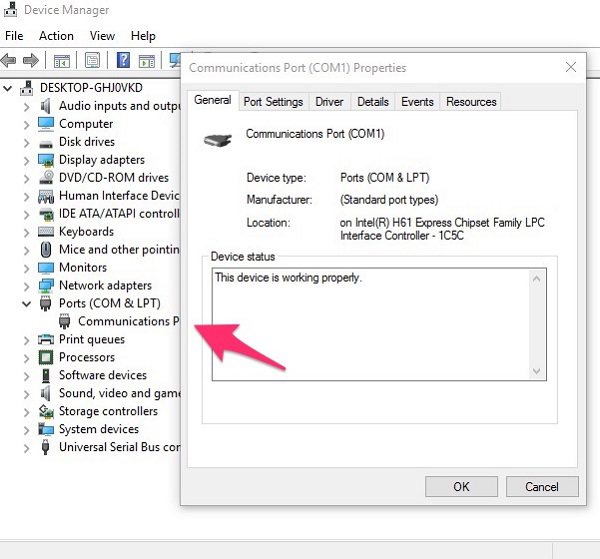Screen dimensions: 600x559
Task: Click the Help question mark toolbar icon
Action: (x=123, y=61)
